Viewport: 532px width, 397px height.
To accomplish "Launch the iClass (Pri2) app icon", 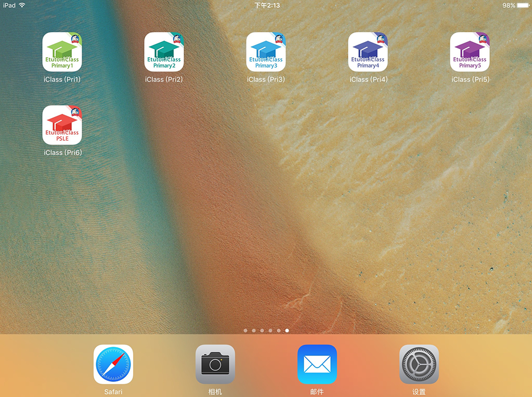I will [x=164, y=52].
